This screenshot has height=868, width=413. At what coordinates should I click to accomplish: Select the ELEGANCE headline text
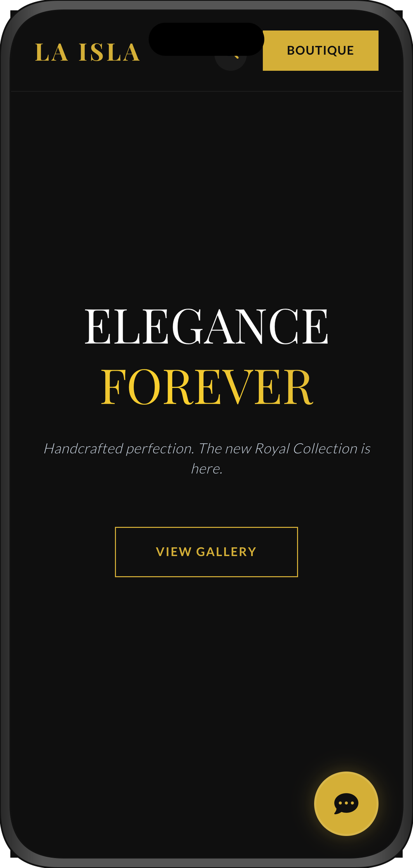click(206, 327)
